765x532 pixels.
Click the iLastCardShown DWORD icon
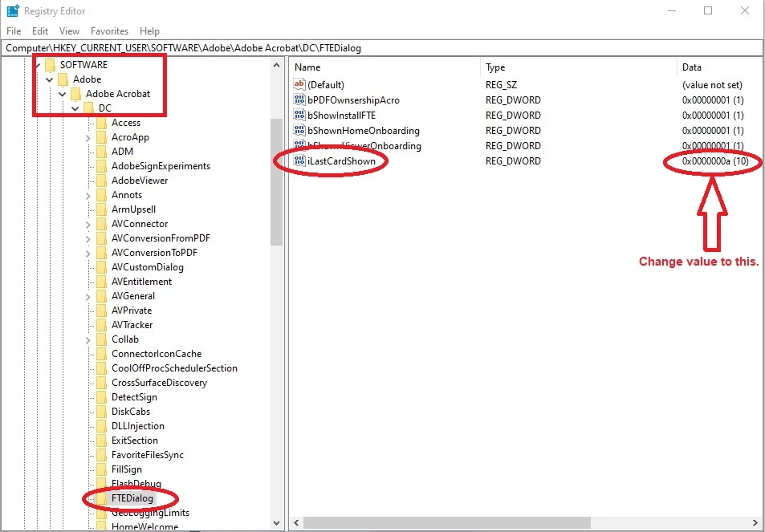pos(299,161)
